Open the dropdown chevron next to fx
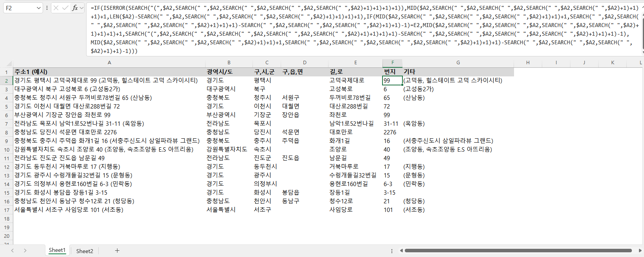 [x=81, y=8]
